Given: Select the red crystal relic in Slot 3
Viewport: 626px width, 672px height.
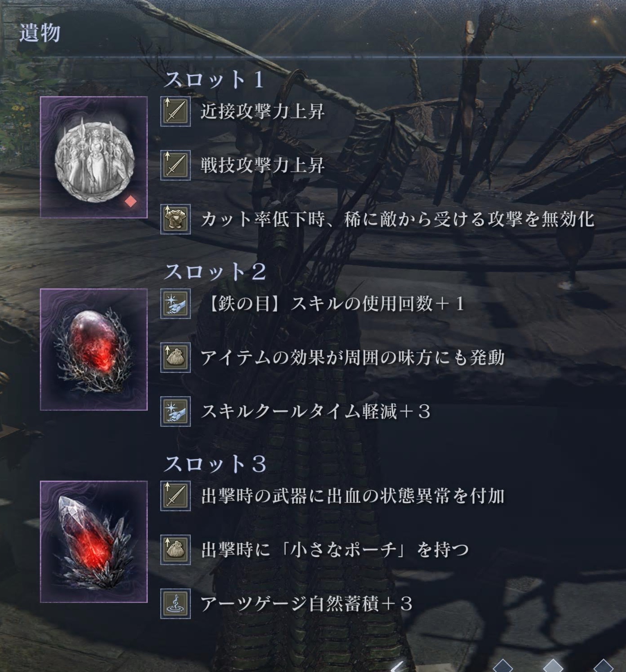Looking at the screenshot, I should [94, 541].
